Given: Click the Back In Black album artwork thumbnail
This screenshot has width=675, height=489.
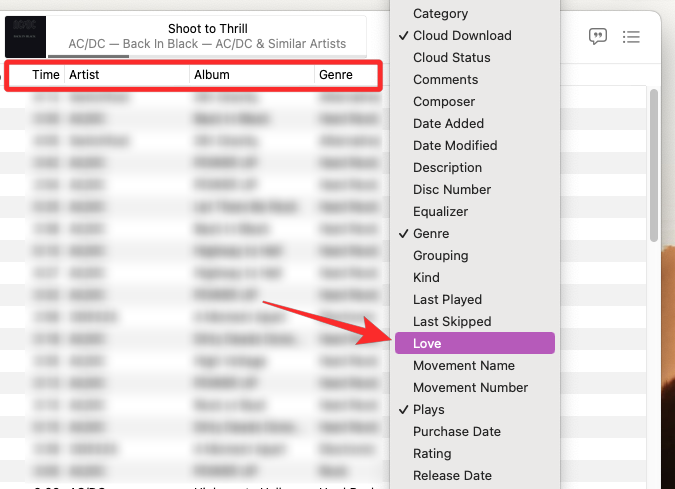Looking at the screenshot, I should 25,36.
